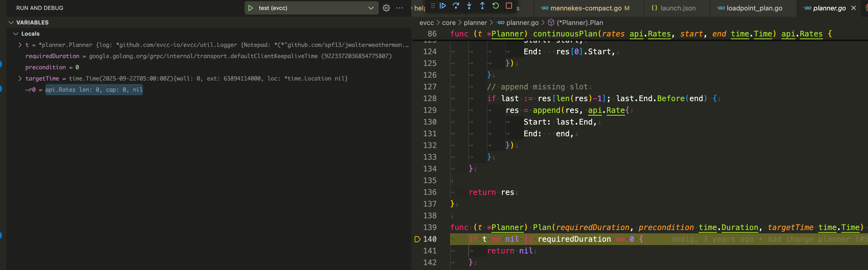Click 'End: end,' on line 131
This screenshot has width=868, height=270.
click(549, 134)
